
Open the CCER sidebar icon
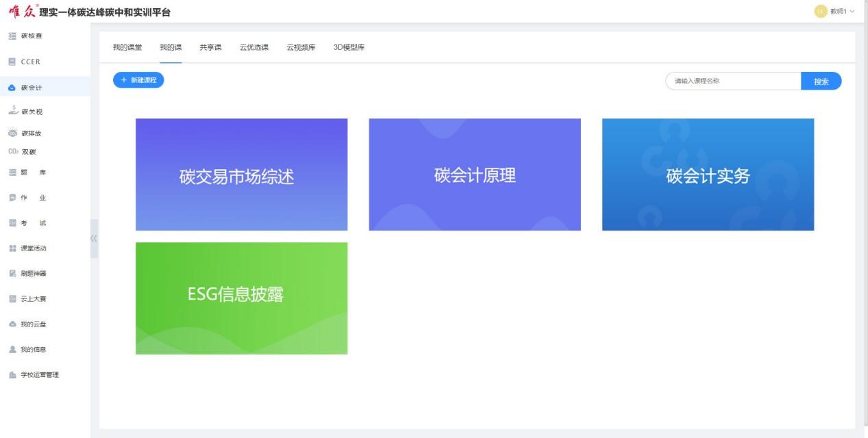pyautogui.click(x=12, y=62)
